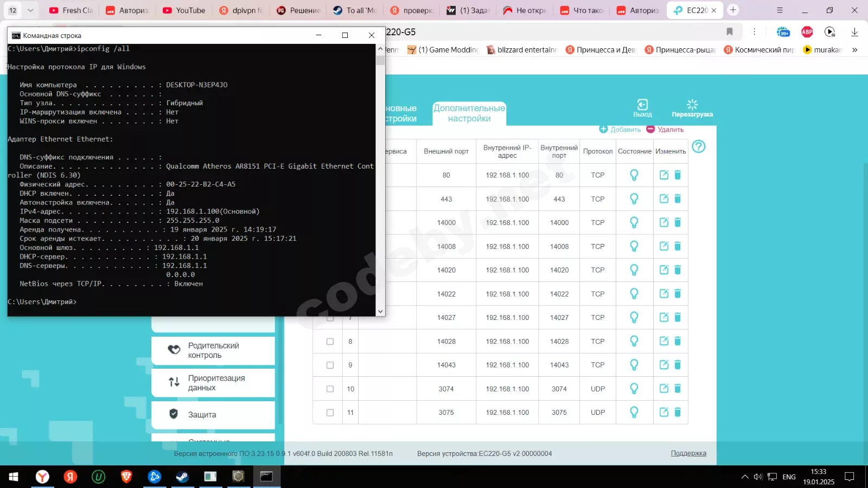Open the Windows Start menu

[14, 477]
